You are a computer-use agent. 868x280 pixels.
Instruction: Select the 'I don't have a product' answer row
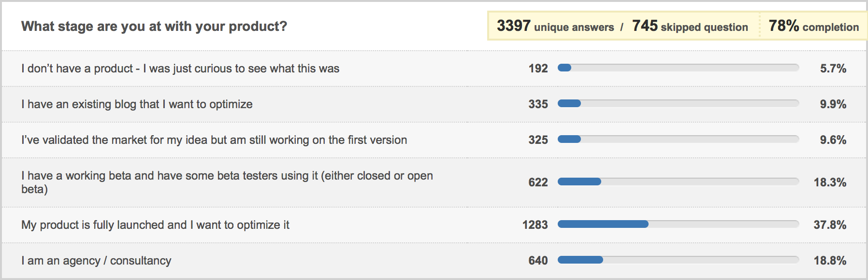(x=434, y=69)
